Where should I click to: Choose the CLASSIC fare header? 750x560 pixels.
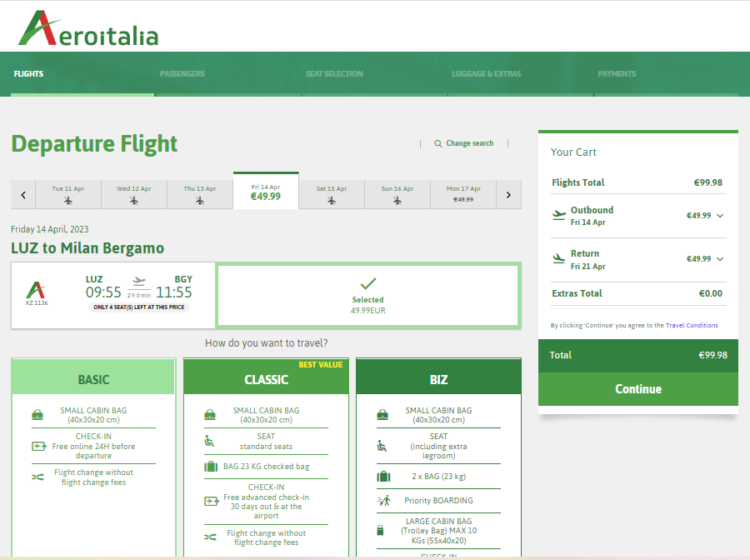(x=267, y=377)
